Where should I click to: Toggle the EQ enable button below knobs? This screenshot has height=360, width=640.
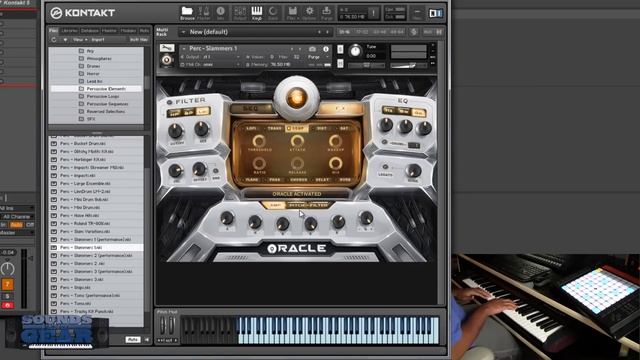[384, 142]
